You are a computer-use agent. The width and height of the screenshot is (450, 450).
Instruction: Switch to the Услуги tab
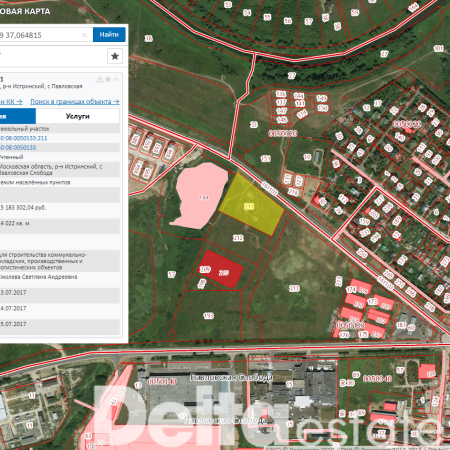tap(78, 116)
